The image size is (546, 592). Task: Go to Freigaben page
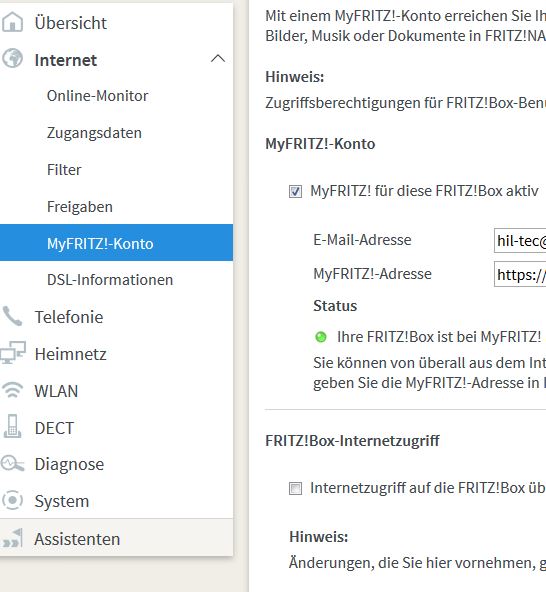[x=80, y=207]
